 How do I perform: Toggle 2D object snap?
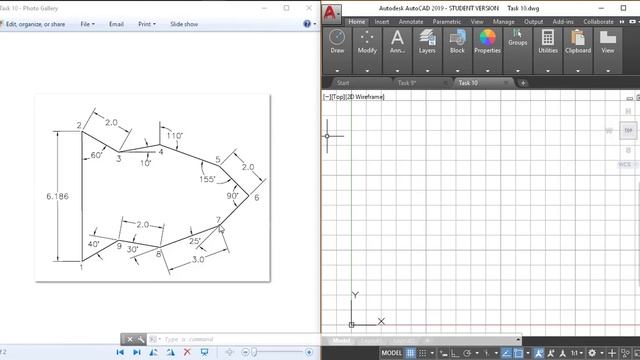pyautogui.click(x=518, y=353)
